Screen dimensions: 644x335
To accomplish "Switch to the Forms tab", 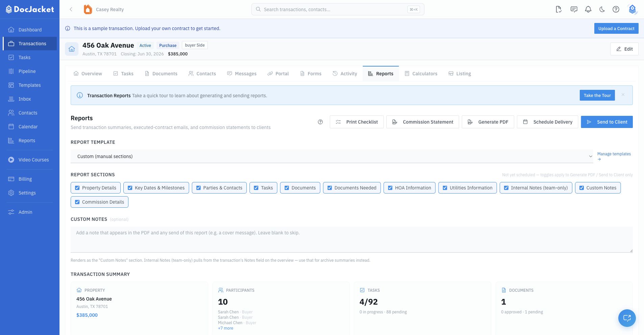I will tap(311, 74).
